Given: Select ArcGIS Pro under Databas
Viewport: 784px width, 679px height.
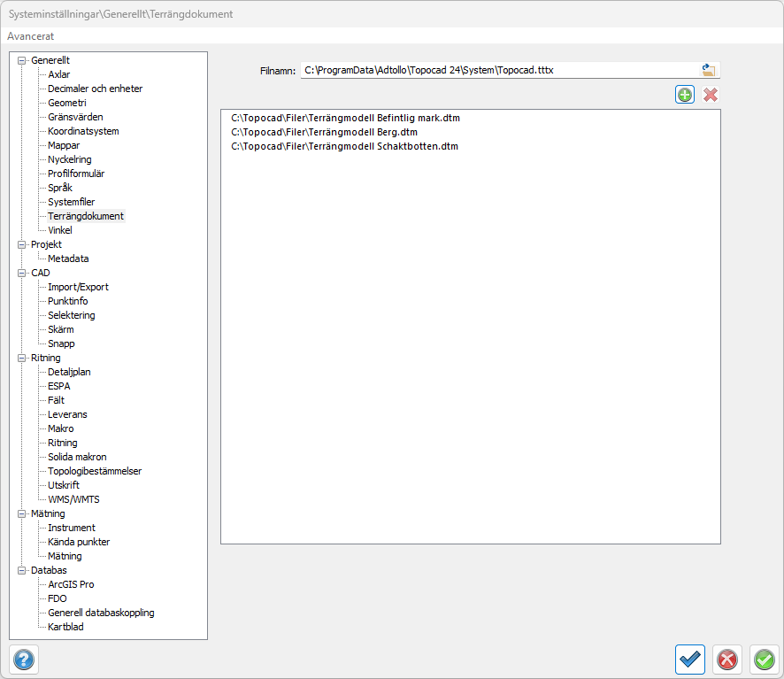Looking at the screenshot, I should coord(71,584).
